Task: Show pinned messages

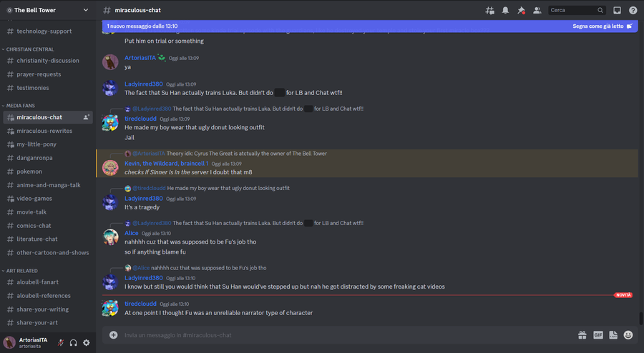Action: pos(521,11)
